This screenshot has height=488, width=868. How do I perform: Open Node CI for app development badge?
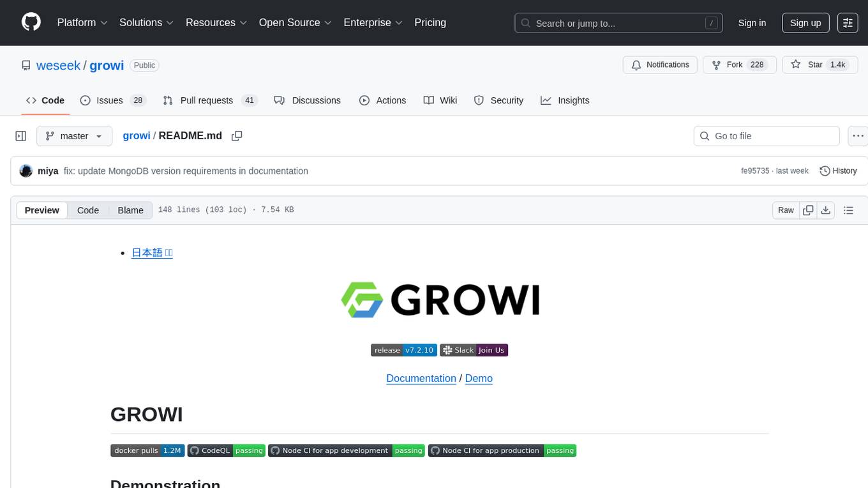point(346,450)
